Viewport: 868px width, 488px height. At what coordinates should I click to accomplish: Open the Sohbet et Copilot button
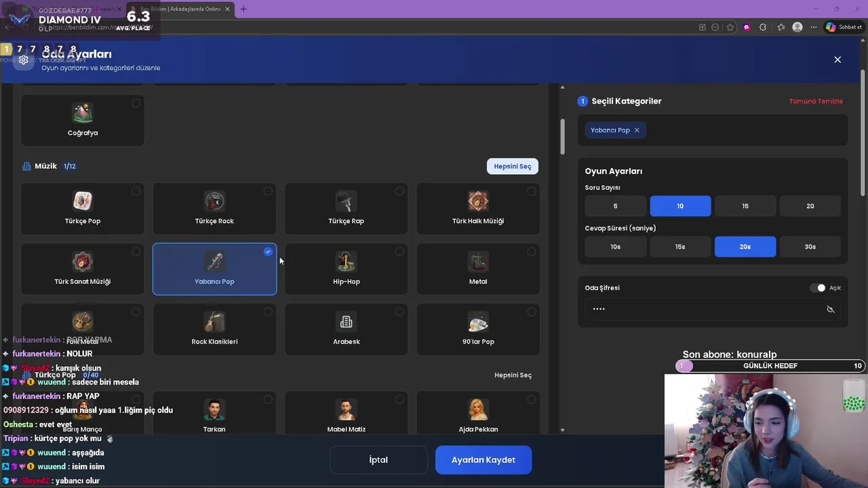[844, 27]
